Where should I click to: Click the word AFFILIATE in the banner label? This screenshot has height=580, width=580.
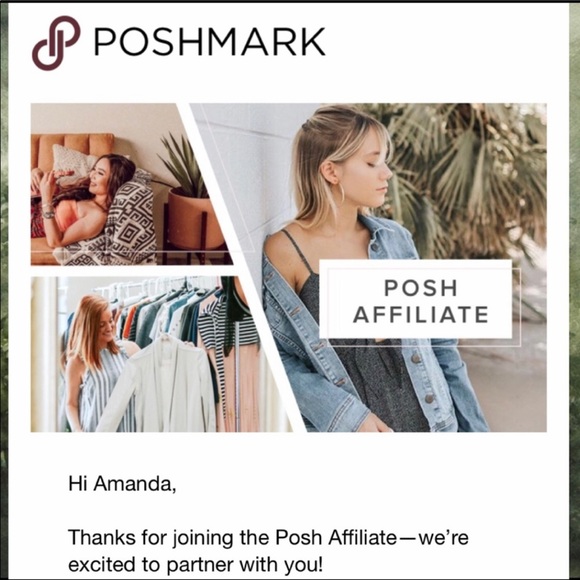(421, 315)
